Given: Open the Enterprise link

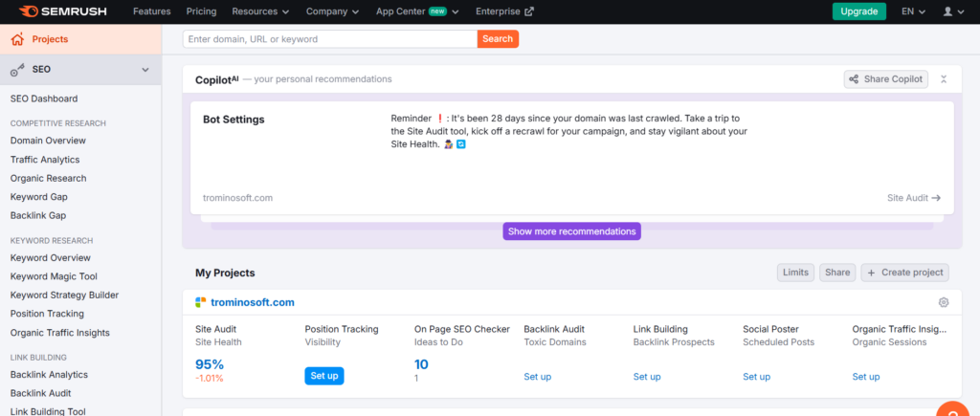Looking at the screenshot, I should tap(505, 11).
